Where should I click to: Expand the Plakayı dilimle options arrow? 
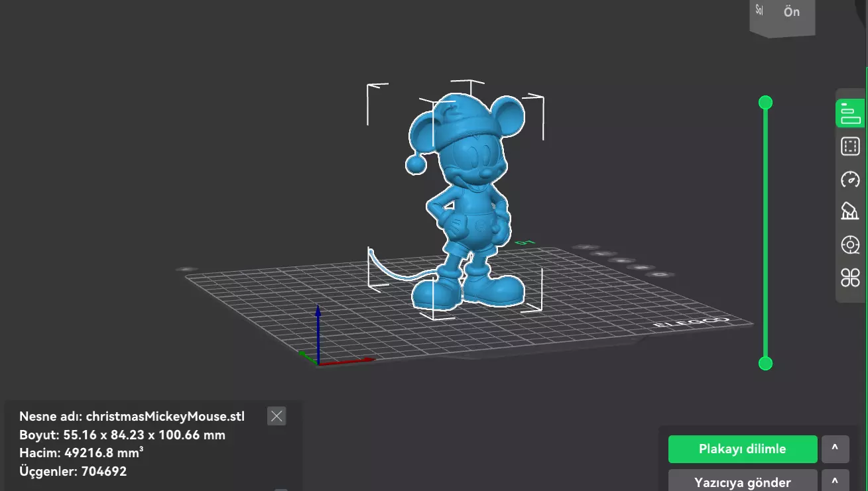[x=835, y=449]
